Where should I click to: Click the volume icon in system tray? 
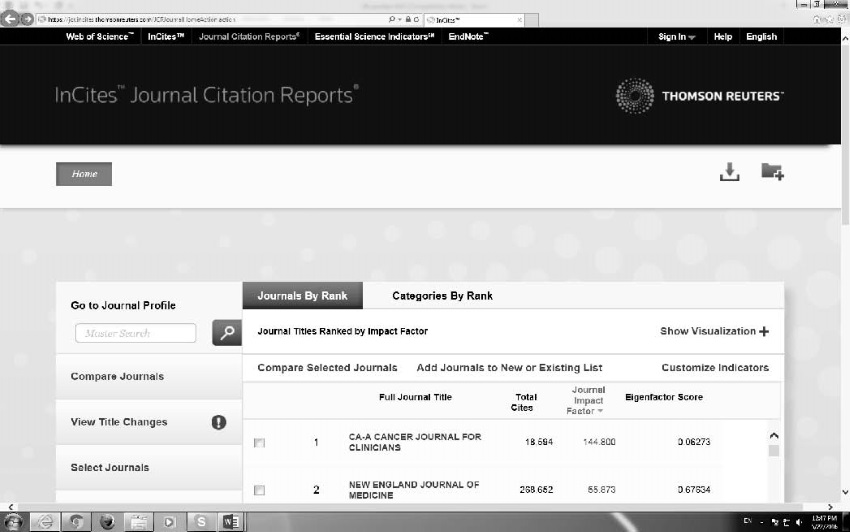click(799, 522)
